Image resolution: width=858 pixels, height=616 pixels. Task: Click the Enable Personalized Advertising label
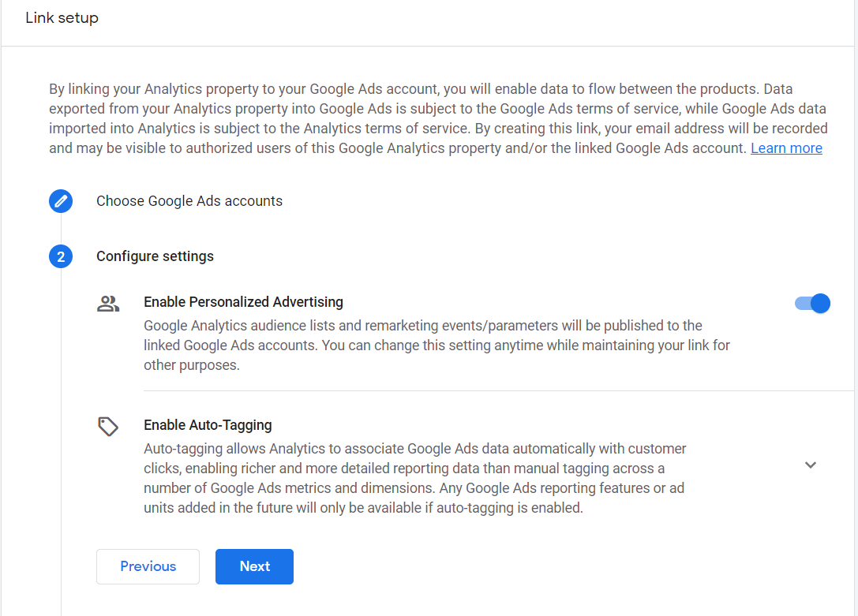tap(243, 302)
